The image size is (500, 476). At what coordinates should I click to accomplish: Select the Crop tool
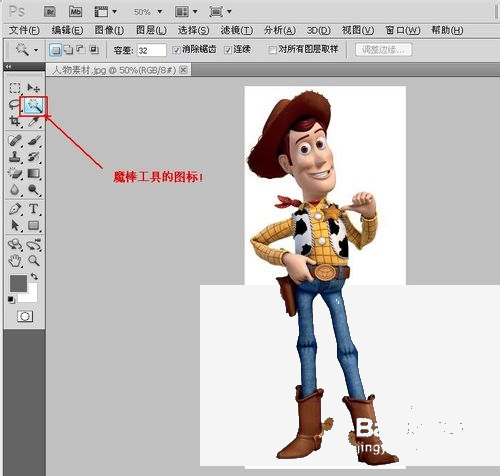[x=15, y=121]
